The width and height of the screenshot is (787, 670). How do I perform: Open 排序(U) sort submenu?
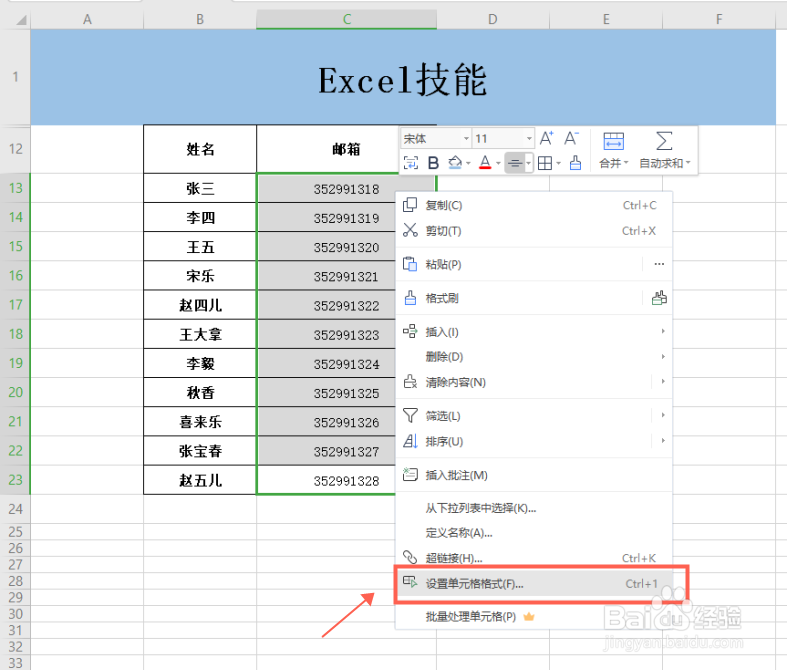(x=534, y=442)
